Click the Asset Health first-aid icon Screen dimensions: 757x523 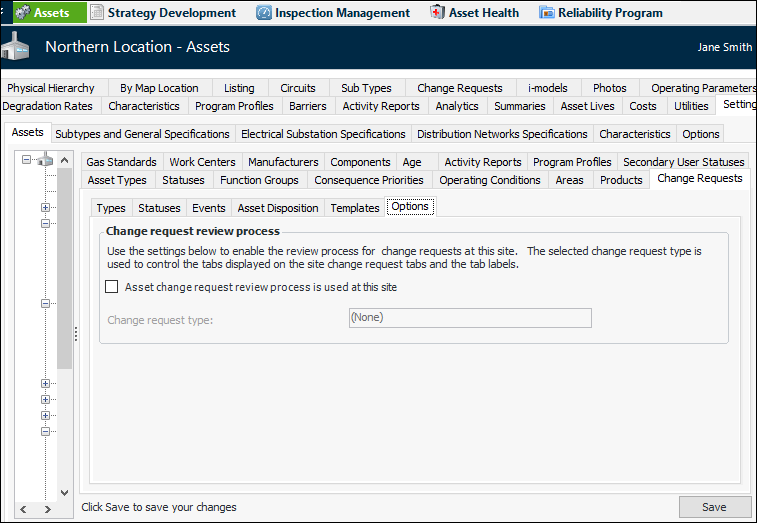coord(437,13)
